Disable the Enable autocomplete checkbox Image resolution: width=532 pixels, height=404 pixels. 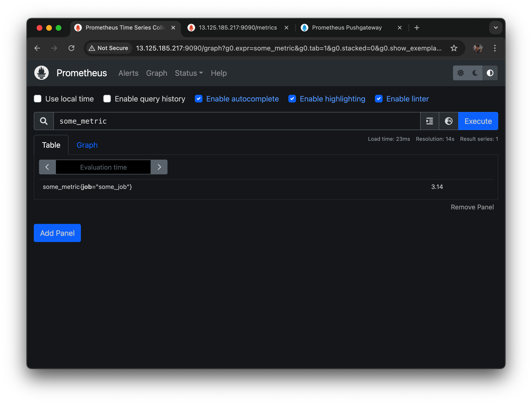pos(199,99)
